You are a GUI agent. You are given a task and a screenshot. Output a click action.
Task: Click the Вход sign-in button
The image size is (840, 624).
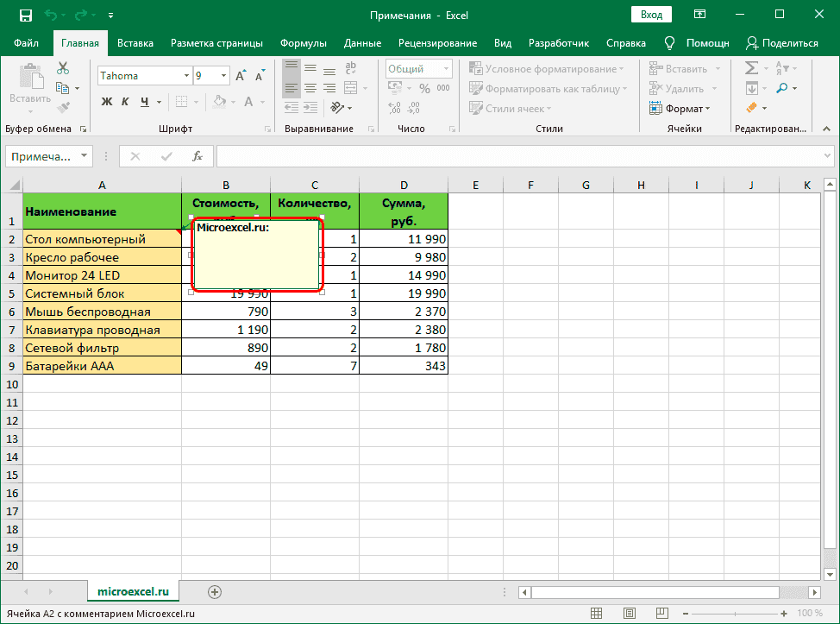[652, 16]
